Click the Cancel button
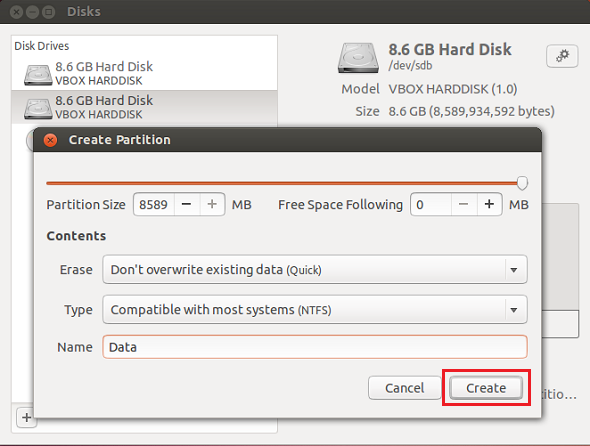The width and height of the screenshot is (590, 446). 404,388
